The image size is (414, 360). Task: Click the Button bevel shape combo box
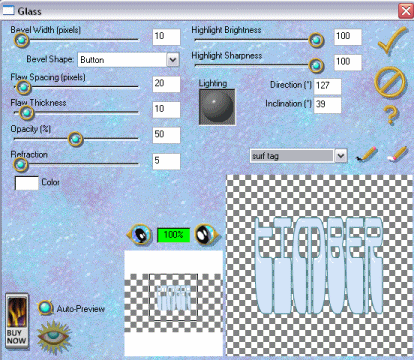click(128, 60)
